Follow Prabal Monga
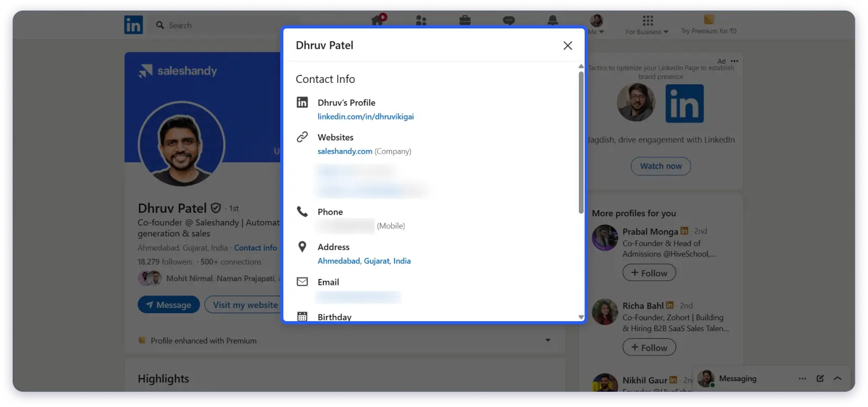The height and width of the screenshot is (407, 868). pyautogui.click(x=649, y=273)
